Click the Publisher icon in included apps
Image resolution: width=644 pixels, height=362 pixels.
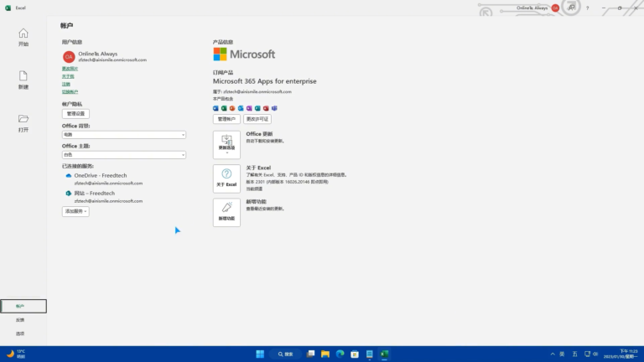[257, 108]
